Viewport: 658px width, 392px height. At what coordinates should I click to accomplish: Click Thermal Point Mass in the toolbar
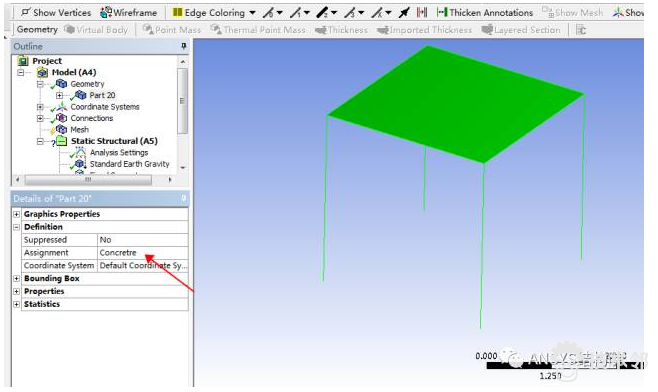tap(258, 30)
